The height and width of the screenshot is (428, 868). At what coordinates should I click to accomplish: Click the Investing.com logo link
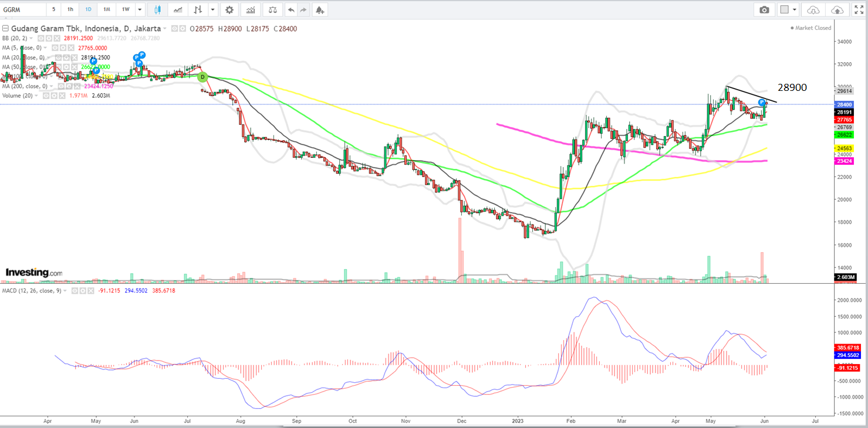[x=33, y=273]
